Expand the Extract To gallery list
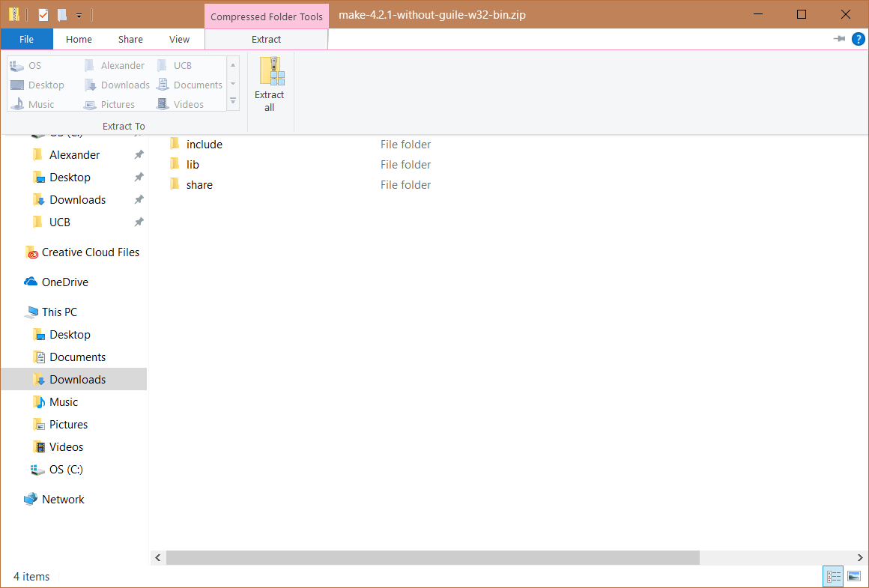Image resolution: width=869 pixels, height=588 pixels. click(233, 101)
